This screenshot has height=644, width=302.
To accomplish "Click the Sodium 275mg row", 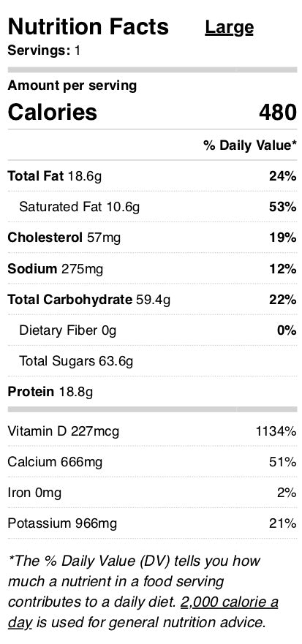I will 152,268.
